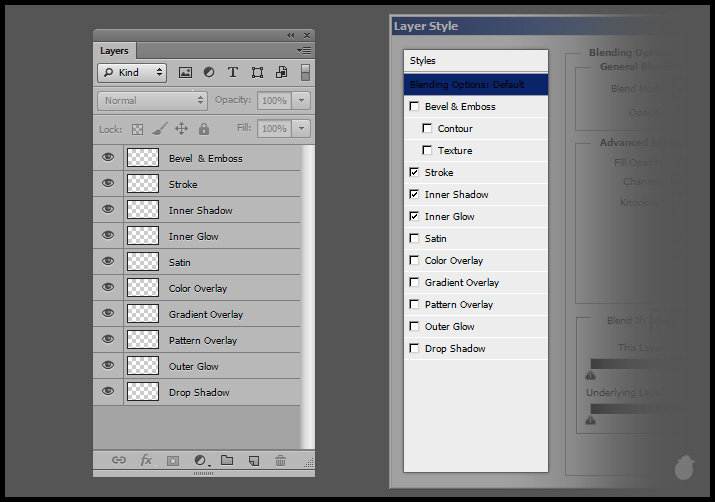This screenshot has height=502, width=715.
Task: Open the Kind filter dropdown
Action: point(132,73)
